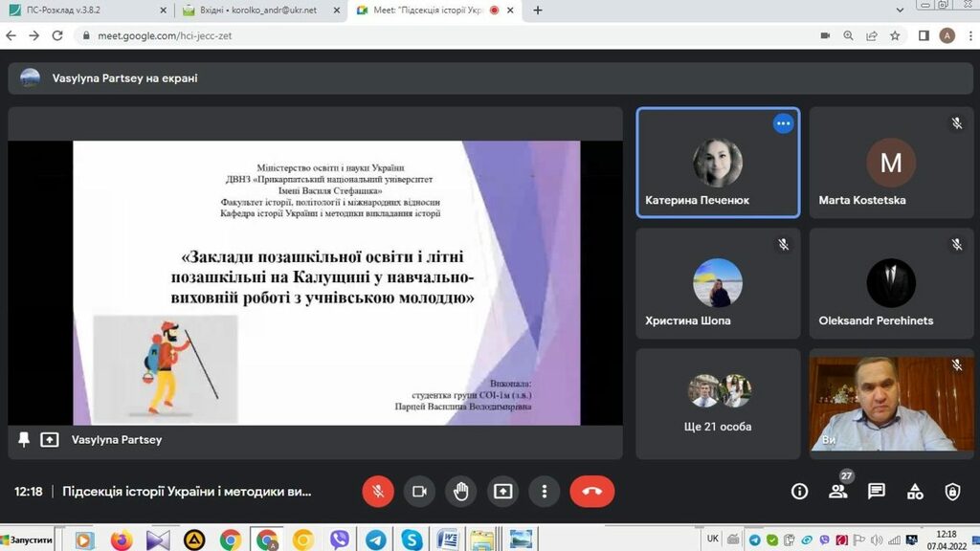The height and width of the screenshot is (551, 980).
Task: Unmute the microphone in the call controls
Action: (x=378, y=492)
